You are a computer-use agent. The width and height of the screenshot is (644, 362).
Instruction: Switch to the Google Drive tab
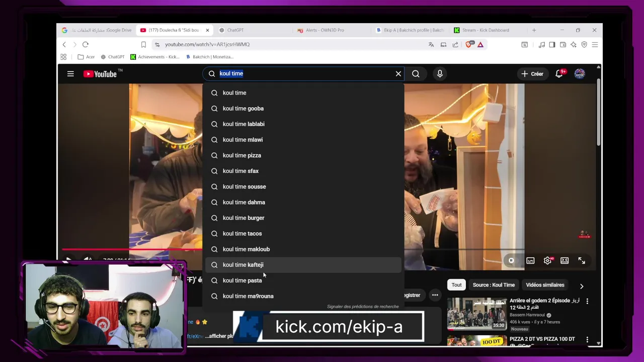[x=97, y=30]
